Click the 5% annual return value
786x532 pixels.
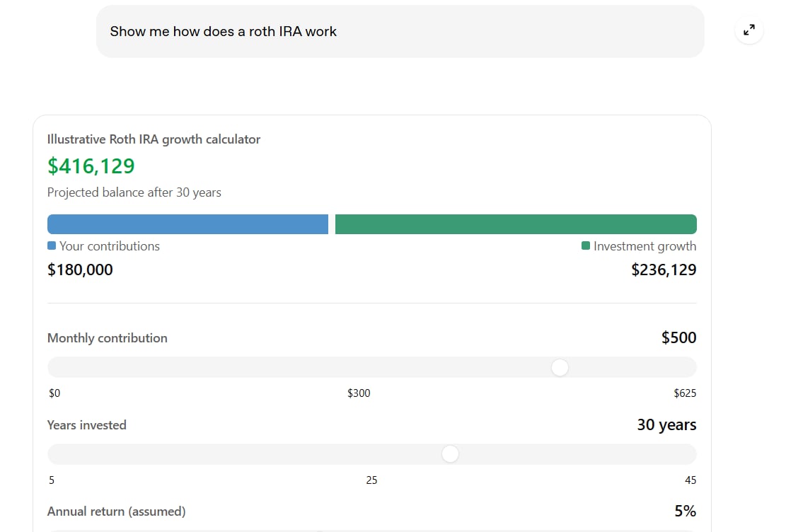pos(686,511)
